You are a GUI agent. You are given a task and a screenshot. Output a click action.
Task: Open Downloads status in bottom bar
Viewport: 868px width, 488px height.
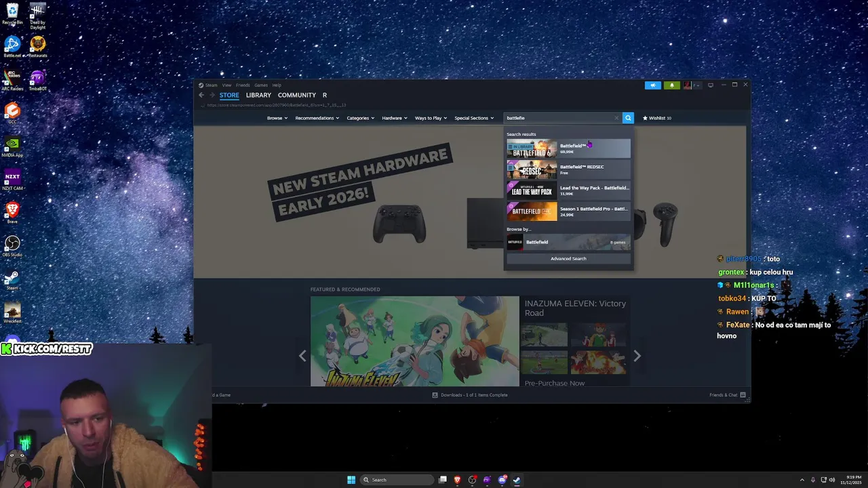point(470,395)
